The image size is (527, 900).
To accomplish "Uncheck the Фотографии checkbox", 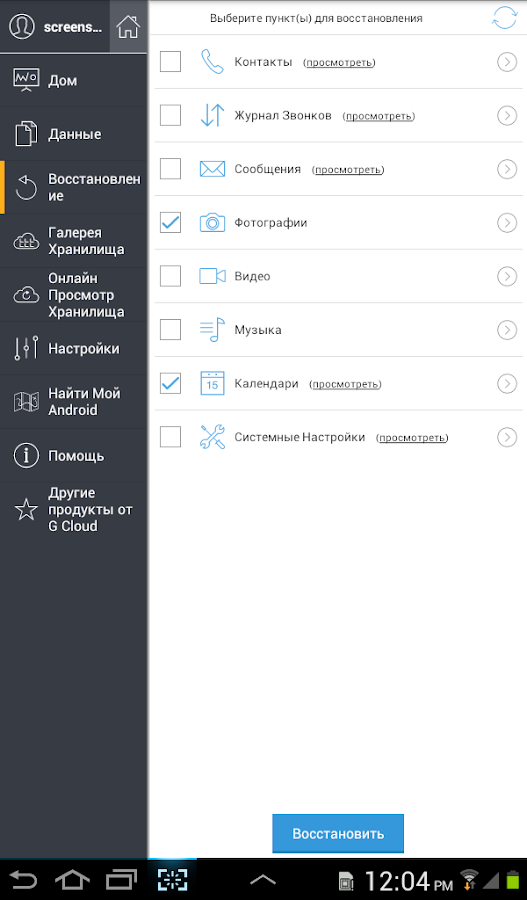I will tap(170, 222).
